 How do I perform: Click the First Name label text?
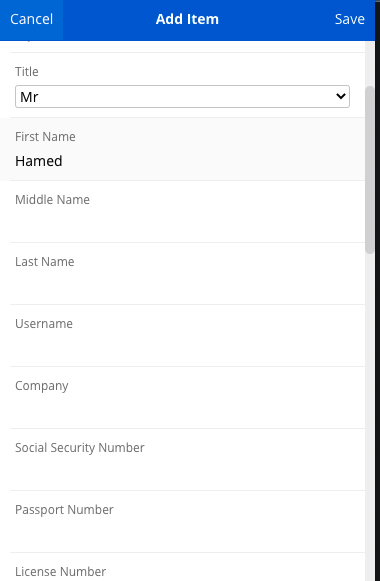coord(45,137)
